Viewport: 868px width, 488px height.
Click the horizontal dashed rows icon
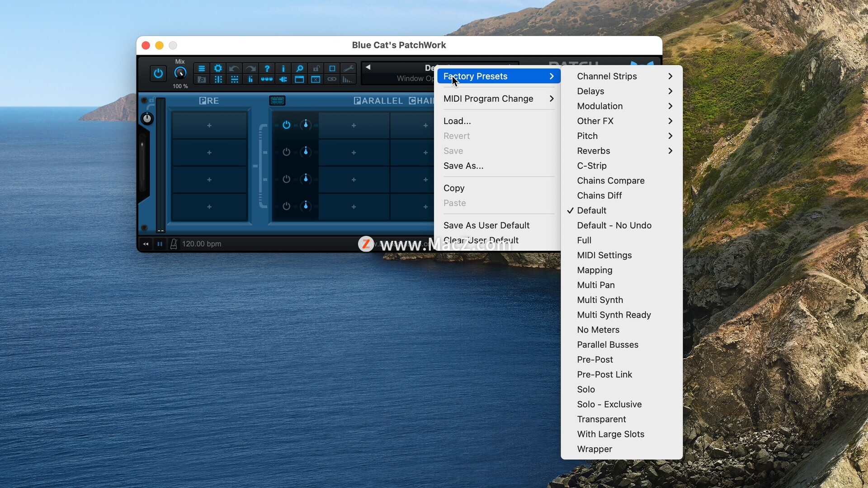tap(234, 80)
